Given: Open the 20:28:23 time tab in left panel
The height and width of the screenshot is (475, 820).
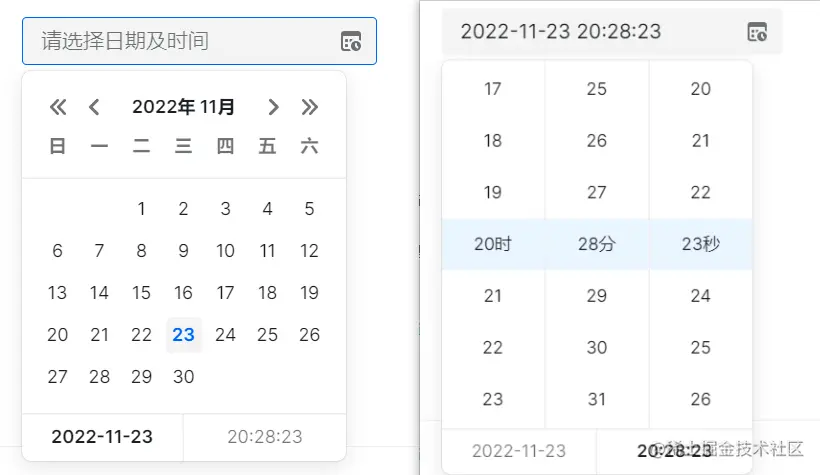Looking at the screenshot, I should [265, 437].
